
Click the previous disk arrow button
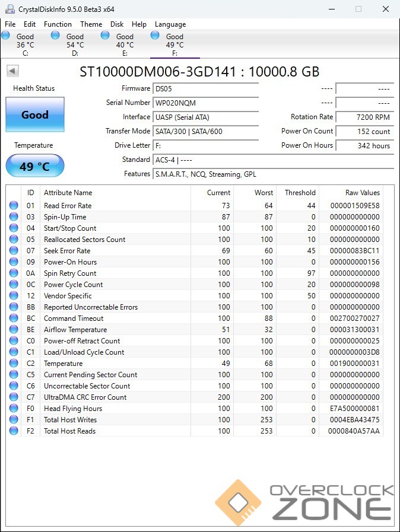click(x=12, y=71)
